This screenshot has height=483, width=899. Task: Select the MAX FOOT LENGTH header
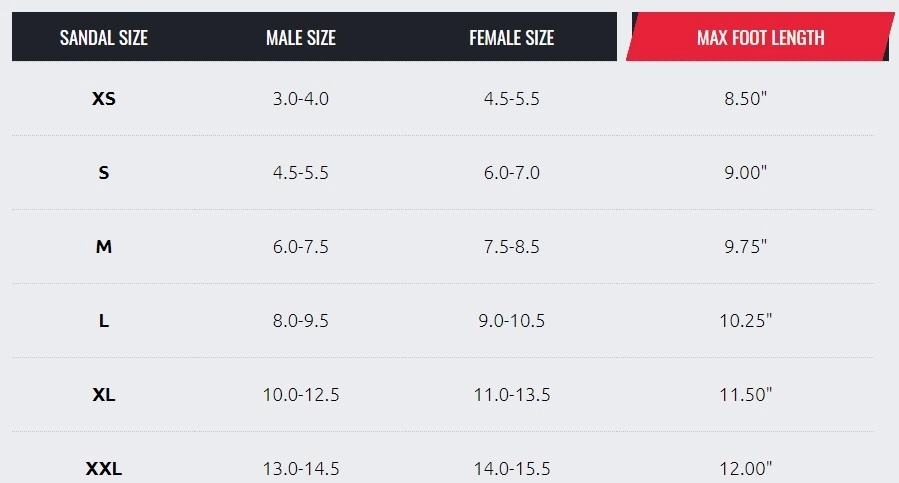(760, 38)
